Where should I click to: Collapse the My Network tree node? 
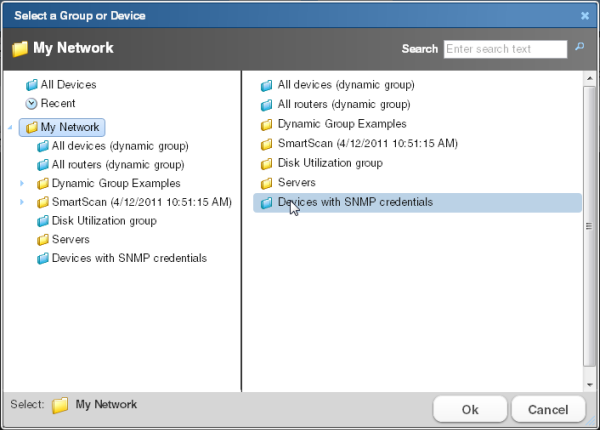tap(10, 127)
